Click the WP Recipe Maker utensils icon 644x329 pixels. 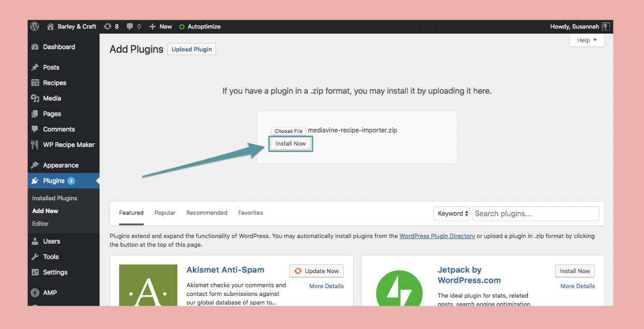35,145
